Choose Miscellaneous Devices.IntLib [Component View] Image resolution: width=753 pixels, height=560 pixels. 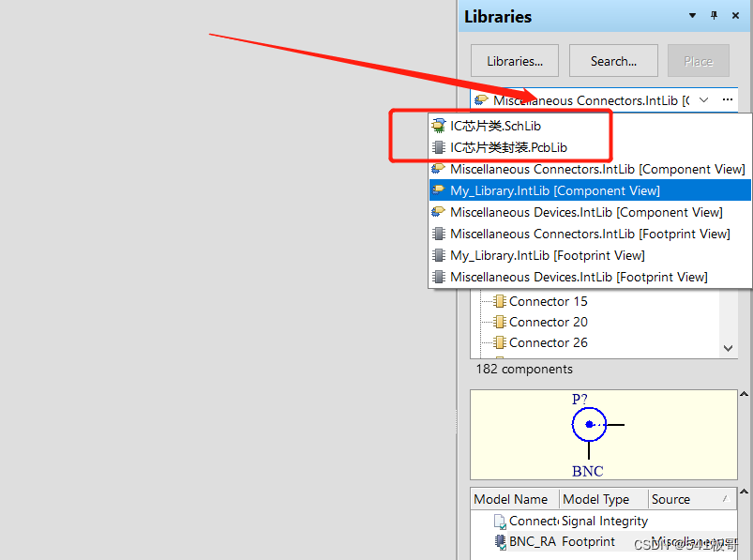point(586,212)
